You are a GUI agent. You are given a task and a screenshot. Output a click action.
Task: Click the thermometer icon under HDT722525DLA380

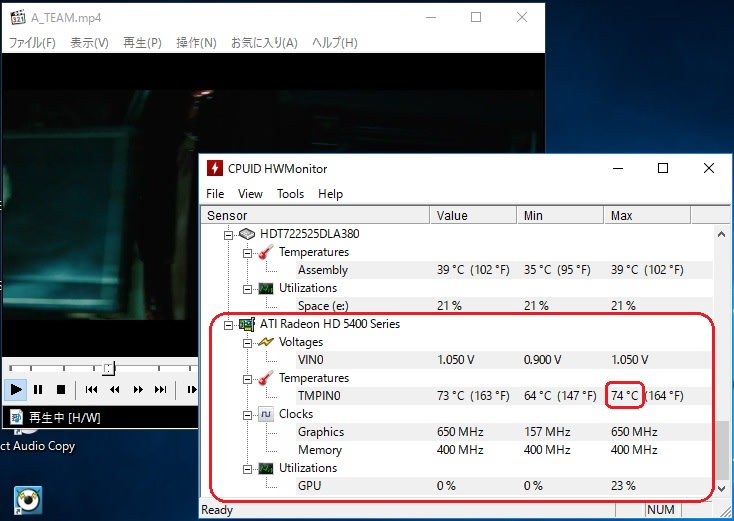(x=265, y=252)
